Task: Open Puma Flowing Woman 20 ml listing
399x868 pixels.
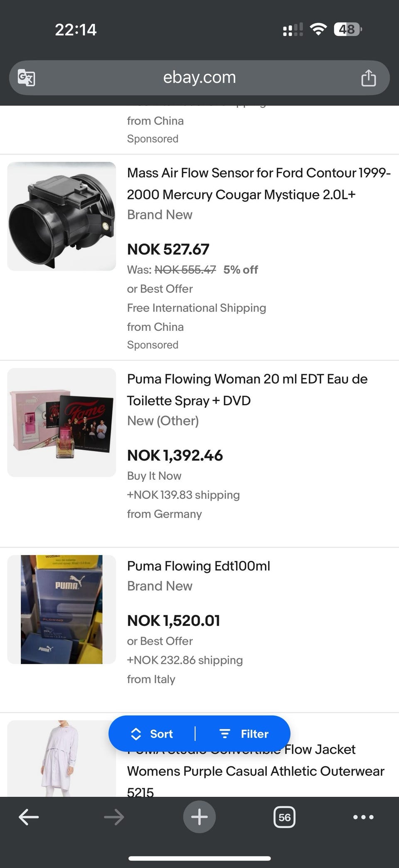Action: pyautogui.click(x=247, y=389)
